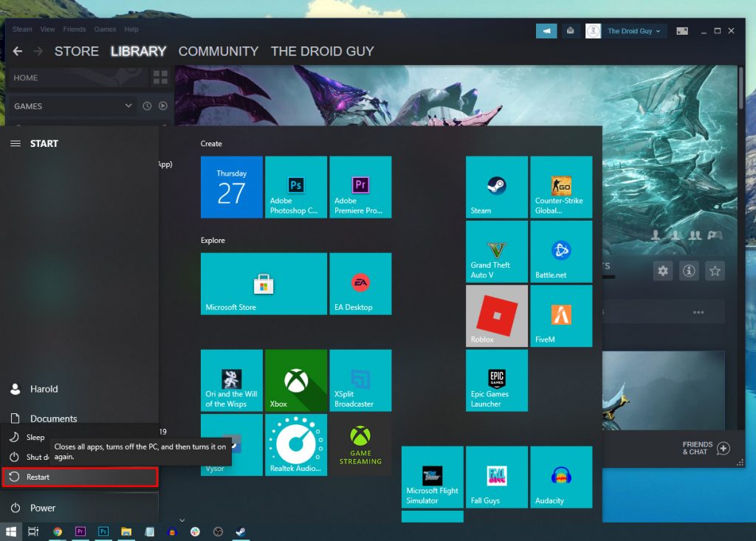Click the ready-to-play filter icon
756x541 pixels.
tap(163, 106)
